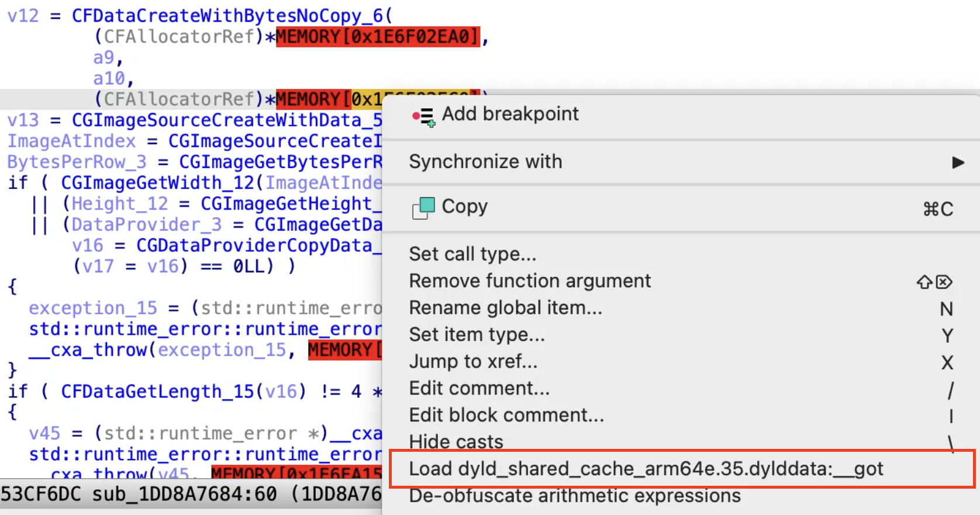Open Rename global item... dialog
This screenshot has width=980, height=515.
tap(505, 308)
